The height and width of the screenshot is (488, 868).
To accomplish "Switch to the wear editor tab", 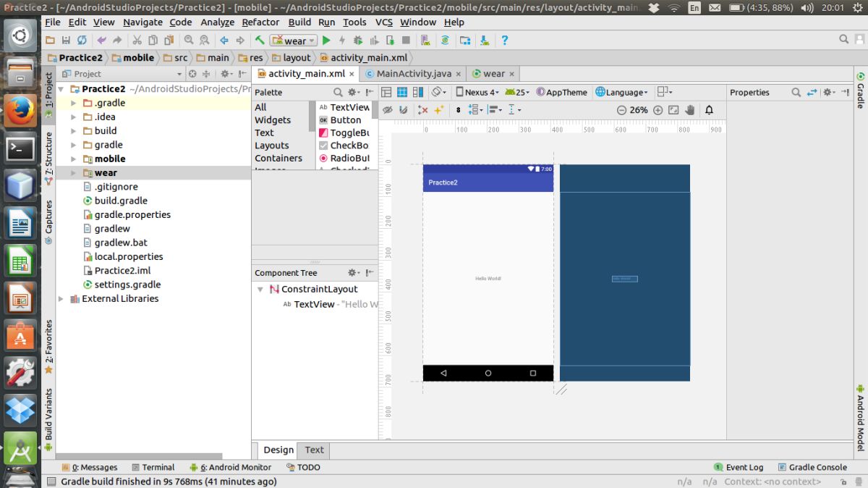I will 493,74.
